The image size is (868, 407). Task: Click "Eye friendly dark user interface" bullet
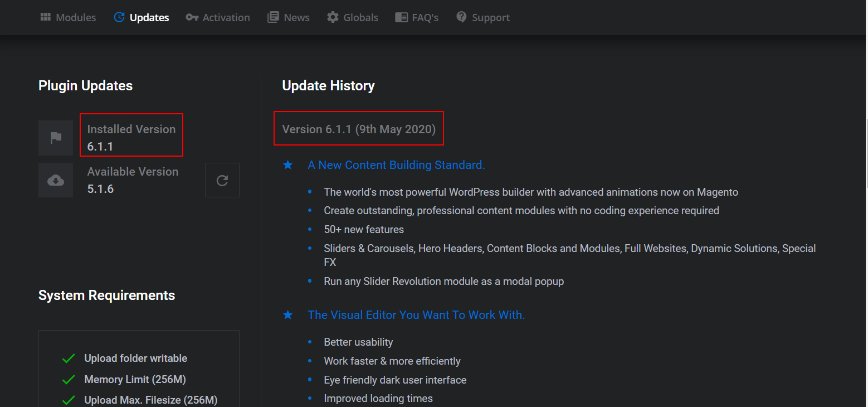(x=395, y=380)
